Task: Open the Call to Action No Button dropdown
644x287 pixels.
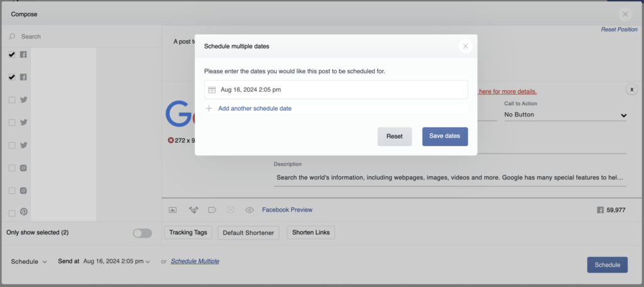Action: (565, 115)
